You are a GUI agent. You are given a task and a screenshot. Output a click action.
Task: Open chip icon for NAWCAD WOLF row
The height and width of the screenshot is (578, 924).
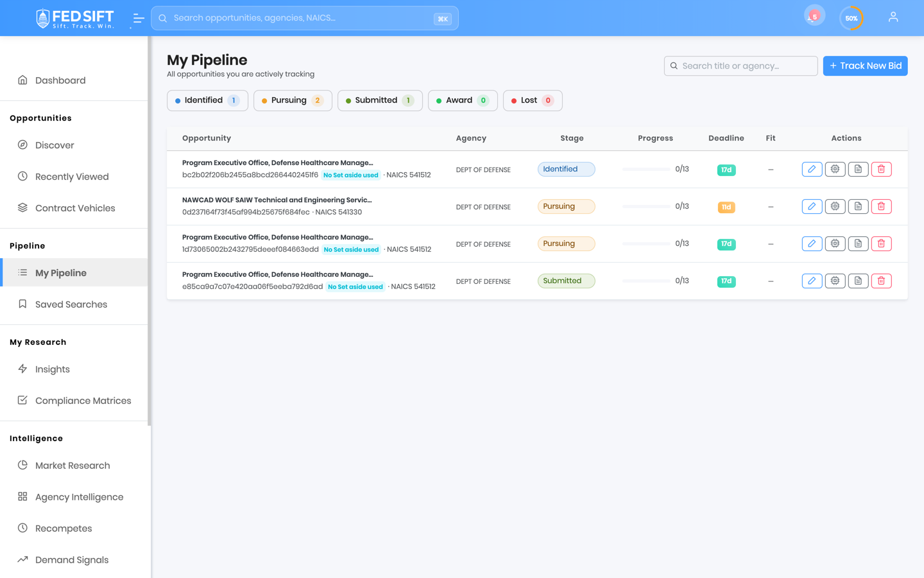pyautogui.click(x=835, y=207)
